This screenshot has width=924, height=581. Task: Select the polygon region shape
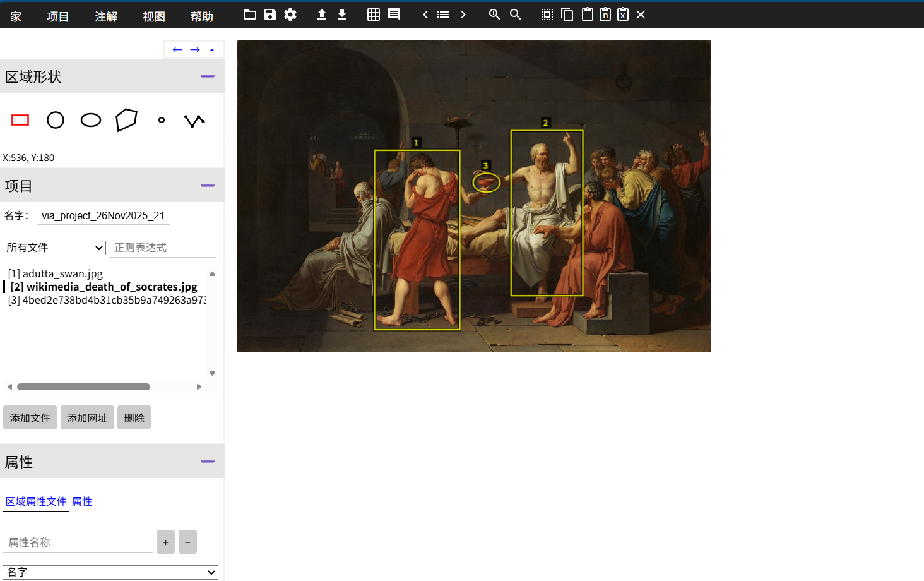pyautogui.click(x=126, y=120)
